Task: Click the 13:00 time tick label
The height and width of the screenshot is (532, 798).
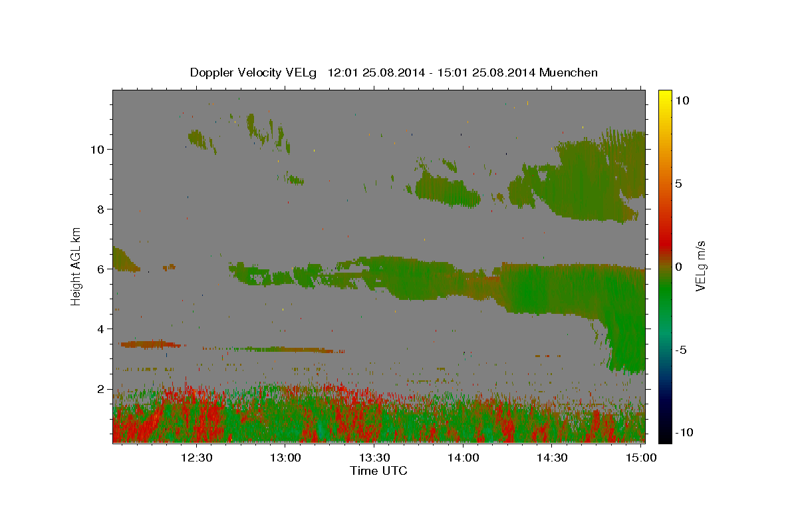Action: 285,458
